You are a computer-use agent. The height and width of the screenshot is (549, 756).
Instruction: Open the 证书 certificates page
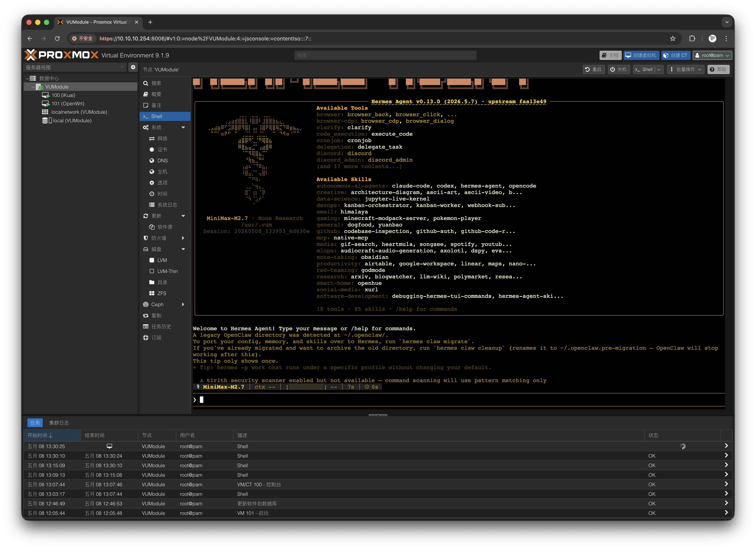point(165,149)
